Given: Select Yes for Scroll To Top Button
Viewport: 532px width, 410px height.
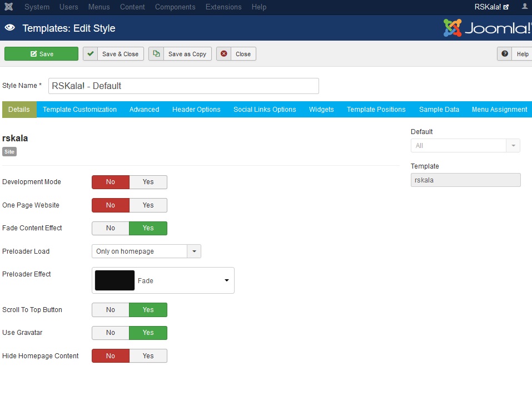Looking at the screenshot, I should [x=148, y=310].
